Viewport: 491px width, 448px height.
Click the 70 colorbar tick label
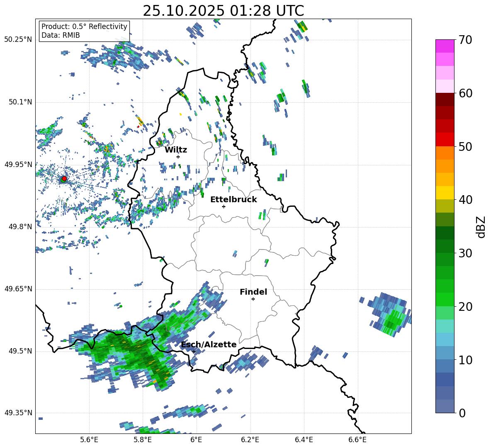(x=465, y=40)
